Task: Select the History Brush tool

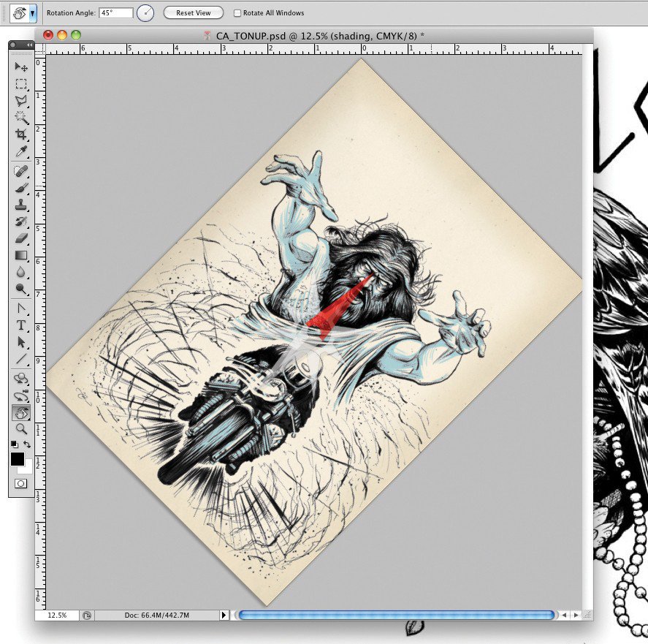Action: [x=21, y=221]
